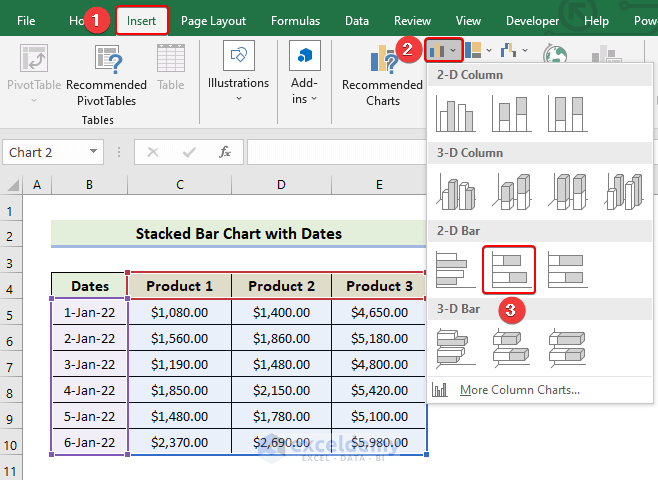658x480 pixels.
Task: Select 100% Stacked Column chart icon
Action: 566,114
